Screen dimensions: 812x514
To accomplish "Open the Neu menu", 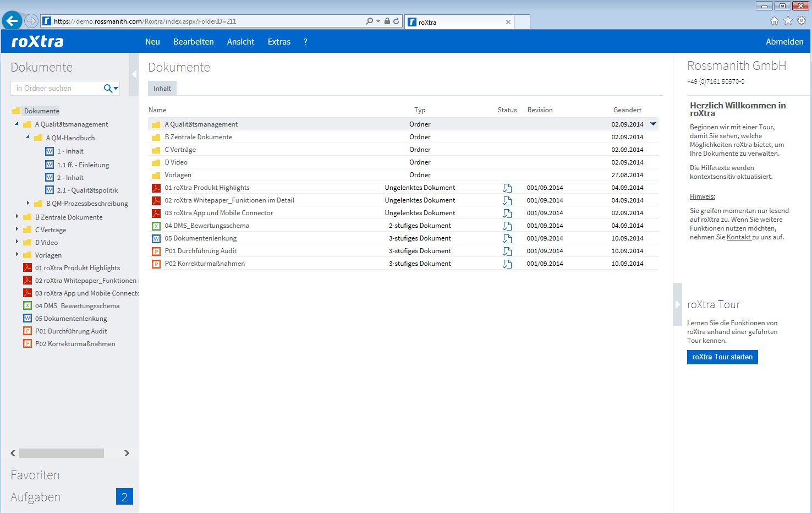I will tap(152, 42).
